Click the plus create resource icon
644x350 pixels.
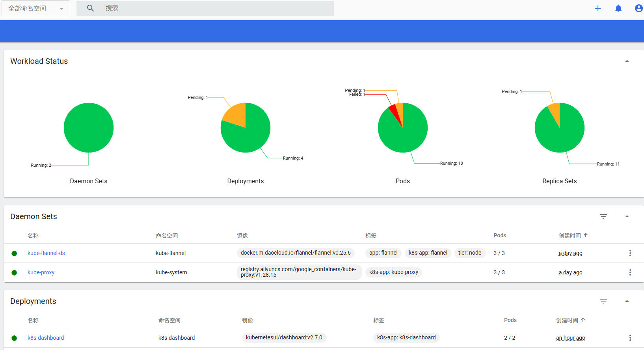598,8
